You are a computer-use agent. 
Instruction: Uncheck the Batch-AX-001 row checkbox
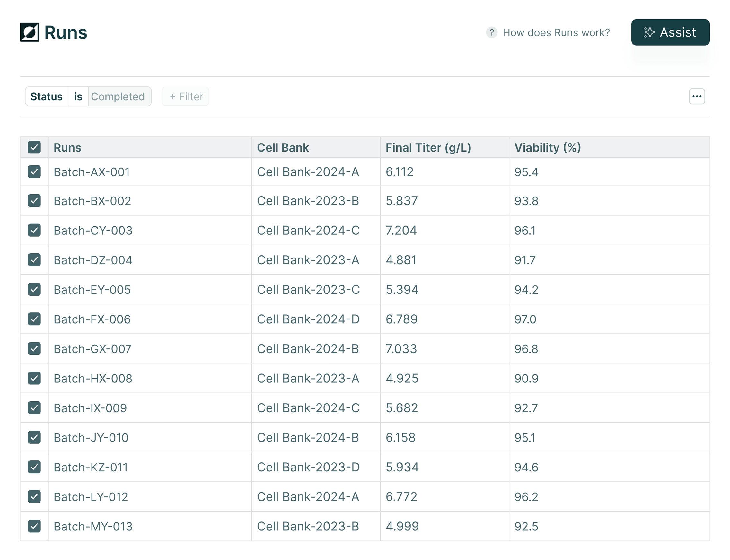pyautogui.click(x=34, y=172)
